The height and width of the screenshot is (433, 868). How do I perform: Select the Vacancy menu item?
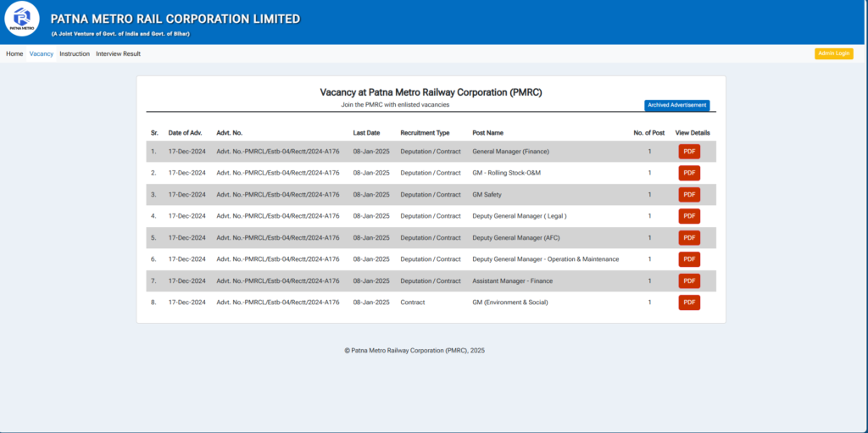click(42, 53)
